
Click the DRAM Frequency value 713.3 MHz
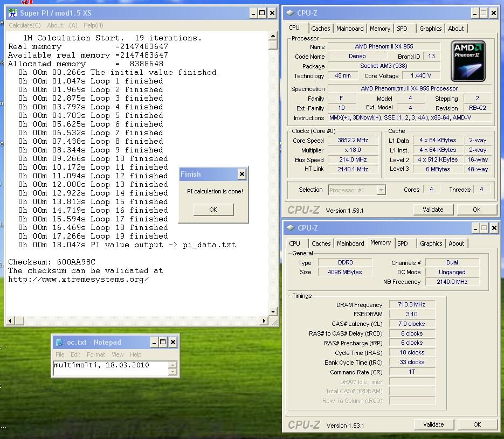tap(412, 304)
